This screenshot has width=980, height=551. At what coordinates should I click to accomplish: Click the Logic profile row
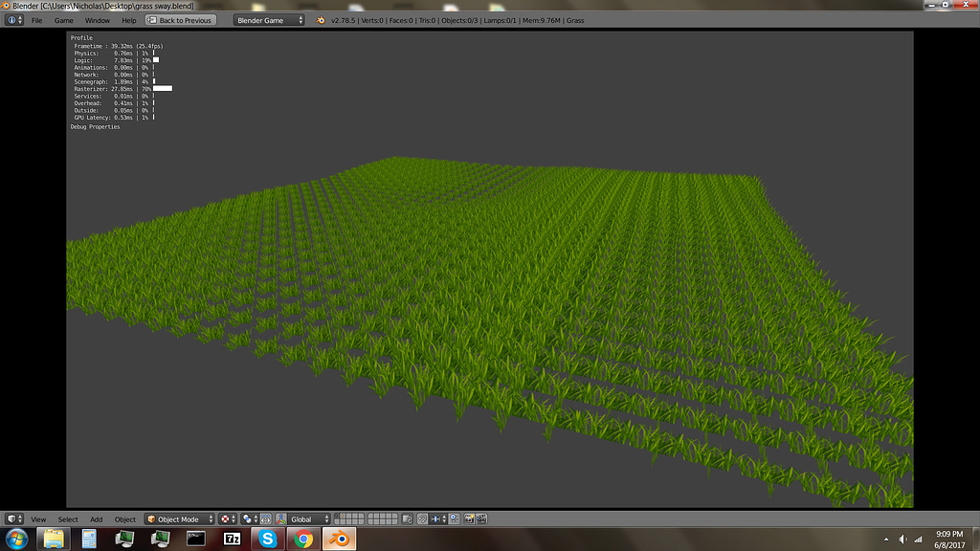tap(116, 60)
